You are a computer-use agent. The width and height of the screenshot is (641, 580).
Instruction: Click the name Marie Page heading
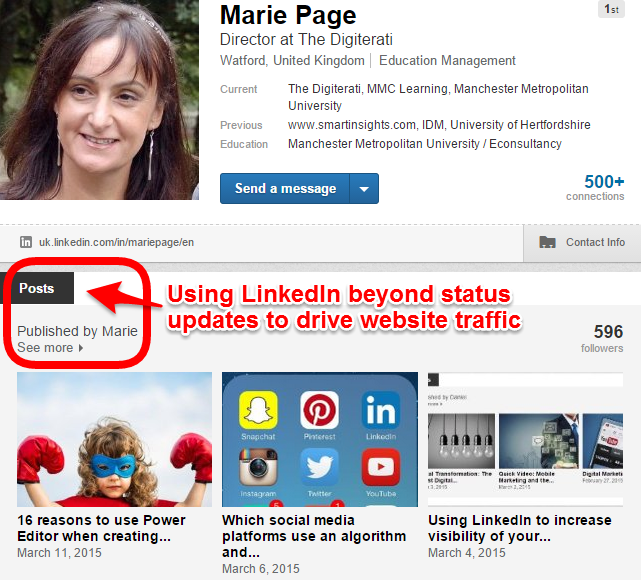pos(288,16)
